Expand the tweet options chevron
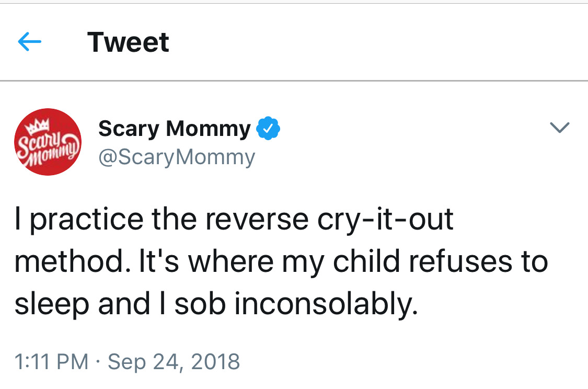588x389 pixels. tap(560, 128)
